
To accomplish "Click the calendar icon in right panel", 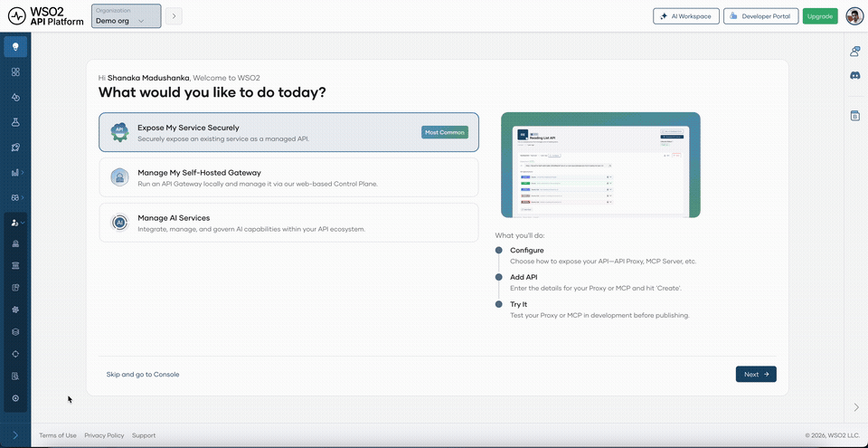I will 854,115.
